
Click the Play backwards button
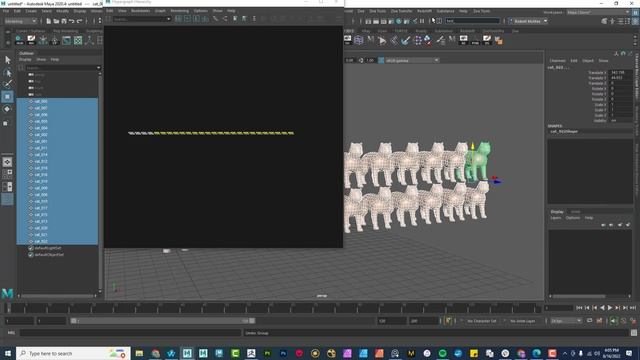tap(602, 308)
